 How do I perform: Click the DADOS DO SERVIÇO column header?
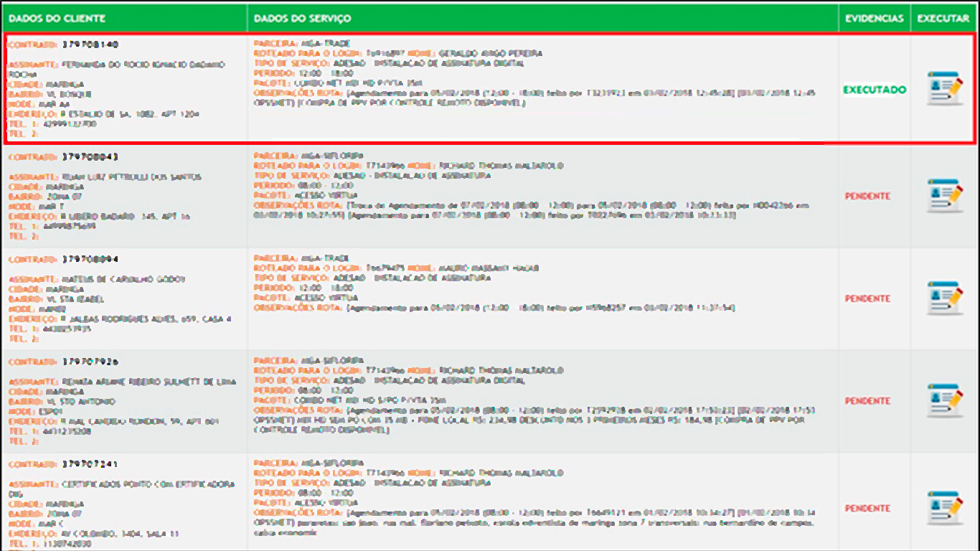pyautogui.click(x=302, y=19)
